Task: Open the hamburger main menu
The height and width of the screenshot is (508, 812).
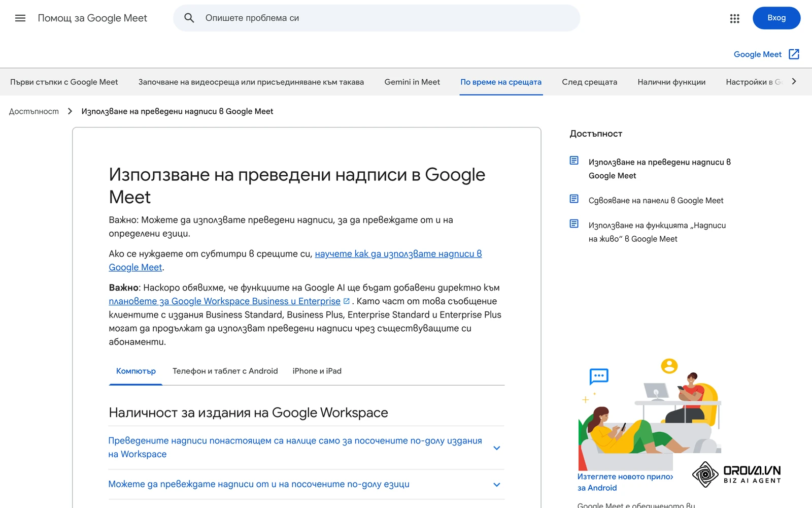Action: click(20, 18)
